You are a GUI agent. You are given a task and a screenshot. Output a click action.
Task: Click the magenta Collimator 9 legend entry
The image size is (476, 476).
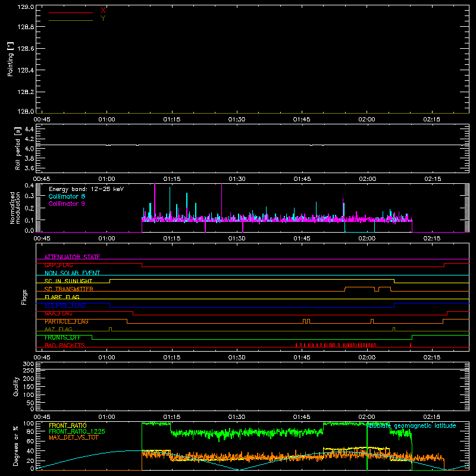[x=67, y=203]
